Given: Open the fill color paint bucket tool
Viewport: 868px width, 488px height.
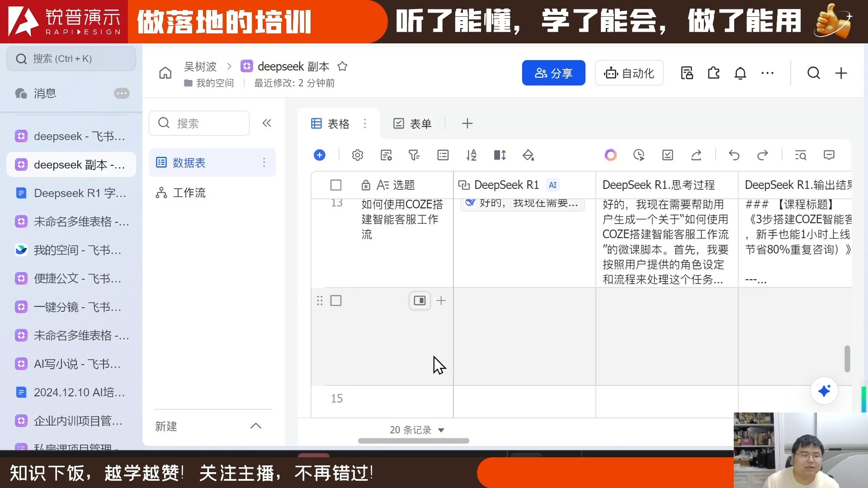Looking at the screenshot, I should coord(528,155).
